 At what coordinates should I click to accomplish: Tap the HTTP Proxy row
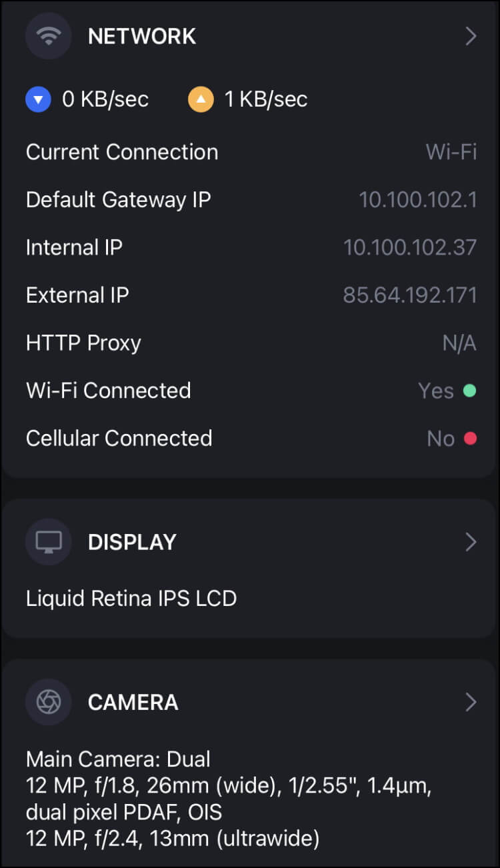pyautogui.click(x=251, y=343)
